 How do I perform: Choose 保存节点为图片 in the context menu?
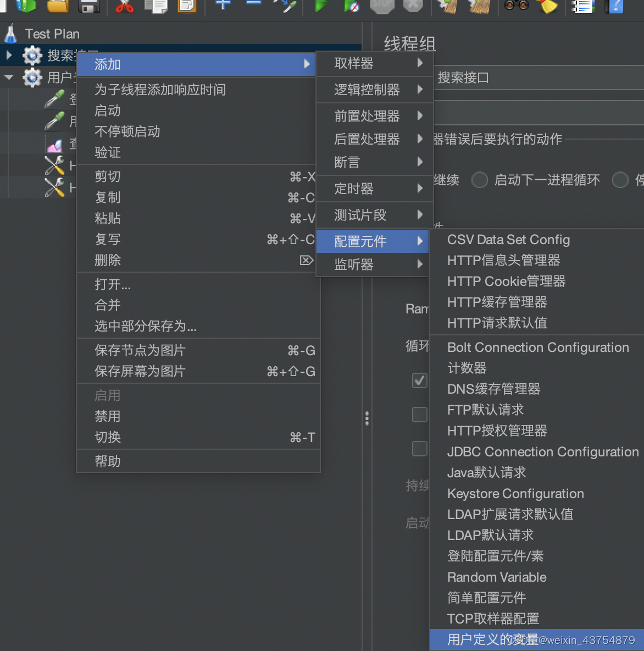(x=198, y=350)
